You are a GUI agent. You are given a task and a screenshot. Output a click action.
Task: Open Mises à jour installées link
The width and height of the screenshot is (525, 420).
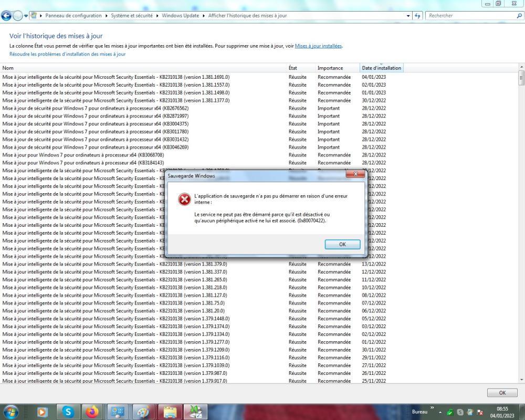(318, 46)
